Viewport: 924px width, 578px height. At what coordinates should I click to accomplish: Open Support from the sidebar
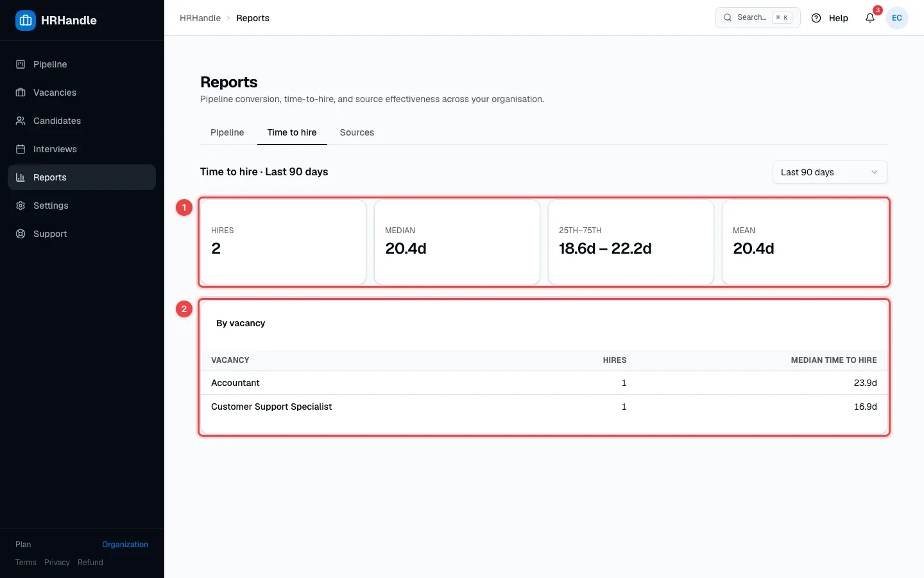point(81,234)
